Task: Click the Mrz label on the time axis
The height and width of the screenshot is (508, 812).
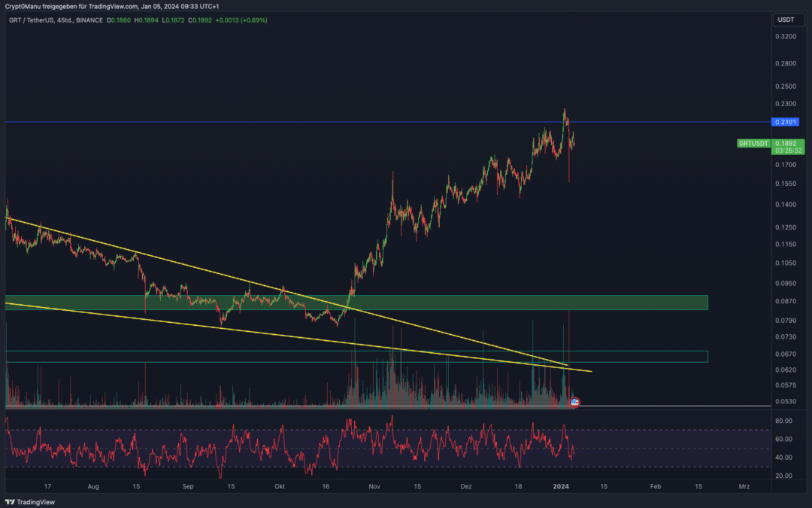Action: [744, 486]
